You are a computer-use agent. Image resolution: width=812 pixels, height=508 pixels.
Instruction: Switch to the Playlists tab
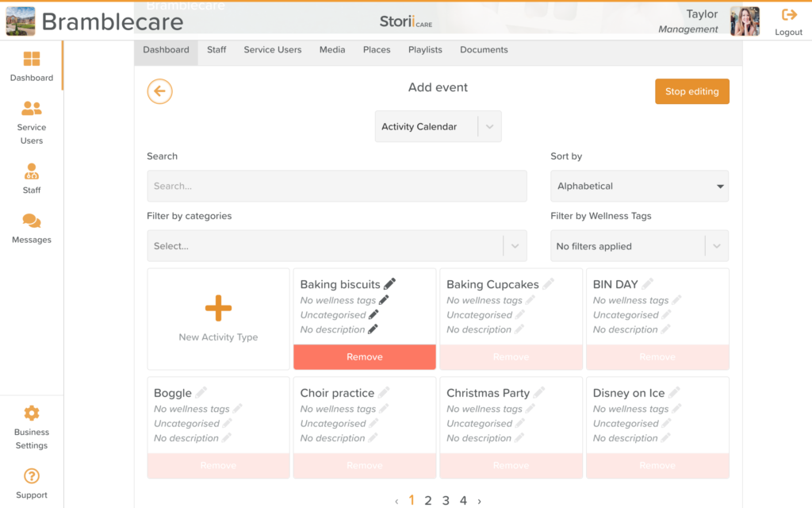[425, 50]
